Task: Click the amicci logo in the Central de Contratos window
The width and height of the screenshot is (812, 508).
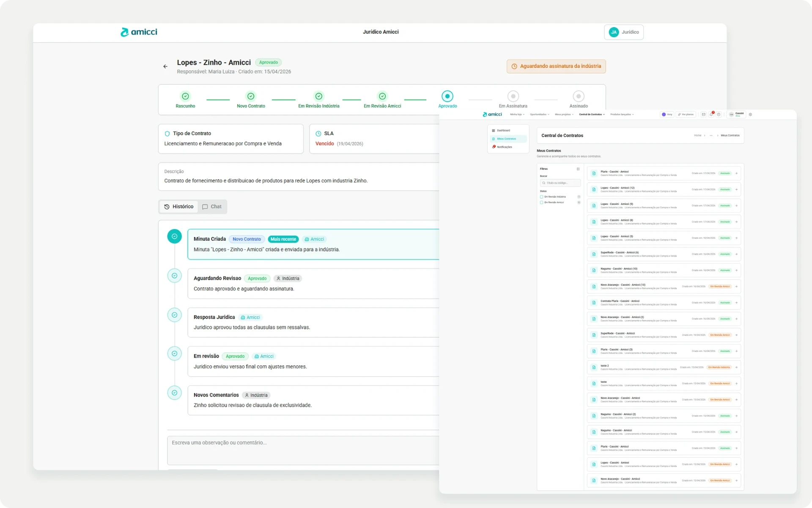Action: tap(492, 114)
